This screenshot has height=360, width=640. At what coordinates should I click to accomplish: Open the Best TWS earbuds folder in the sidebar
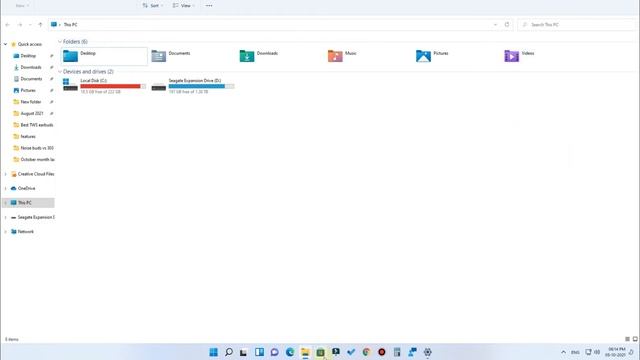[33, 125]
